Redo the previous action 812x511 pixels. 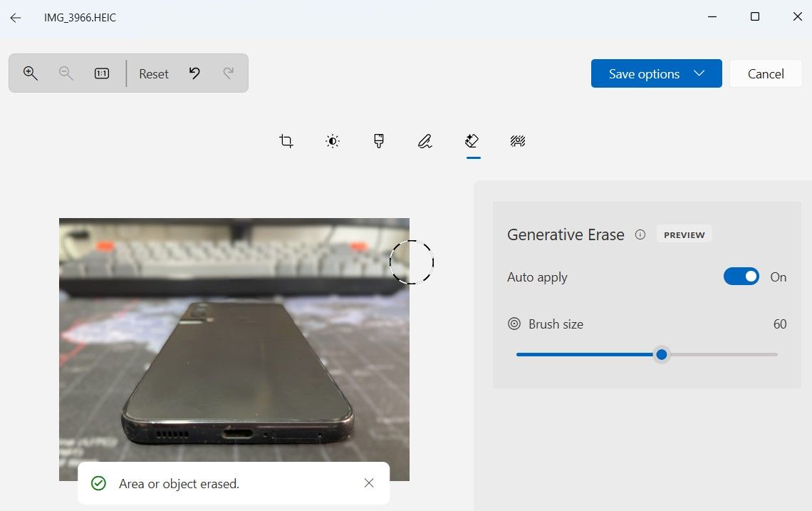coord(229,73)
